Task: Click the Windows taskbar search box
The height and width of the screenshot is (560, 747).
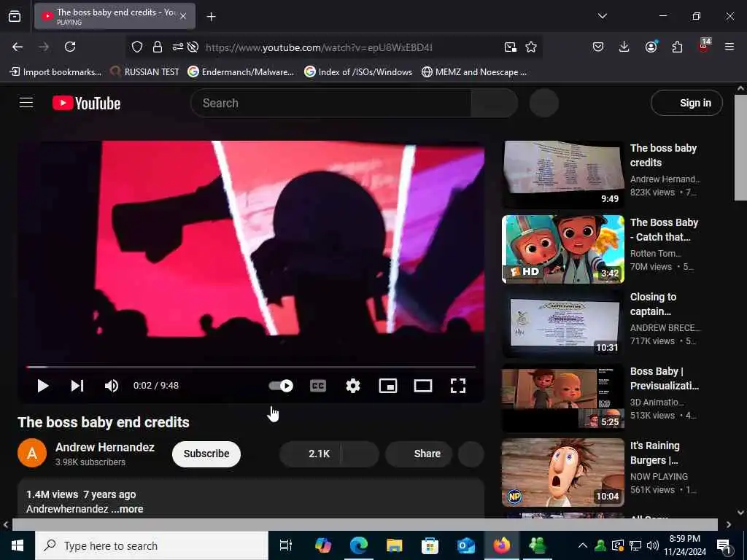Action: (152, 545)
